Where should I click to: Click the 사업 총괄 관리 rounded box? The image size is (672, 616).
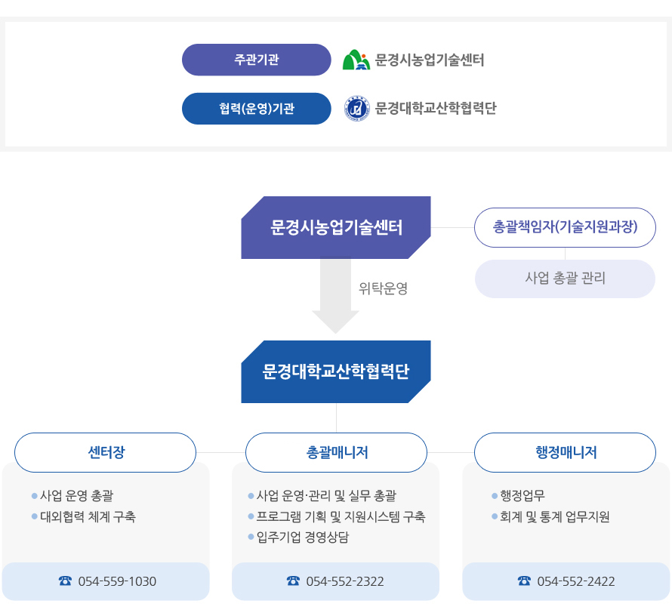tap(565, 279)
